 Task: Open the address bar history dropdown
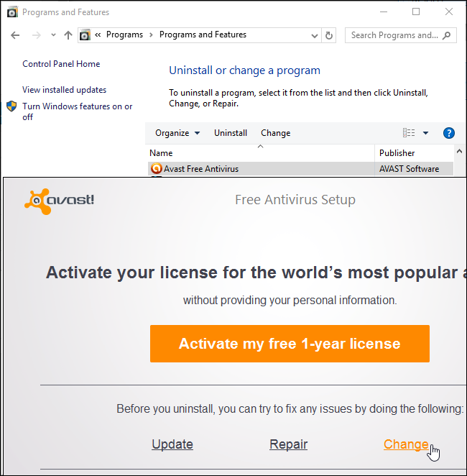[x=315, y=35]
